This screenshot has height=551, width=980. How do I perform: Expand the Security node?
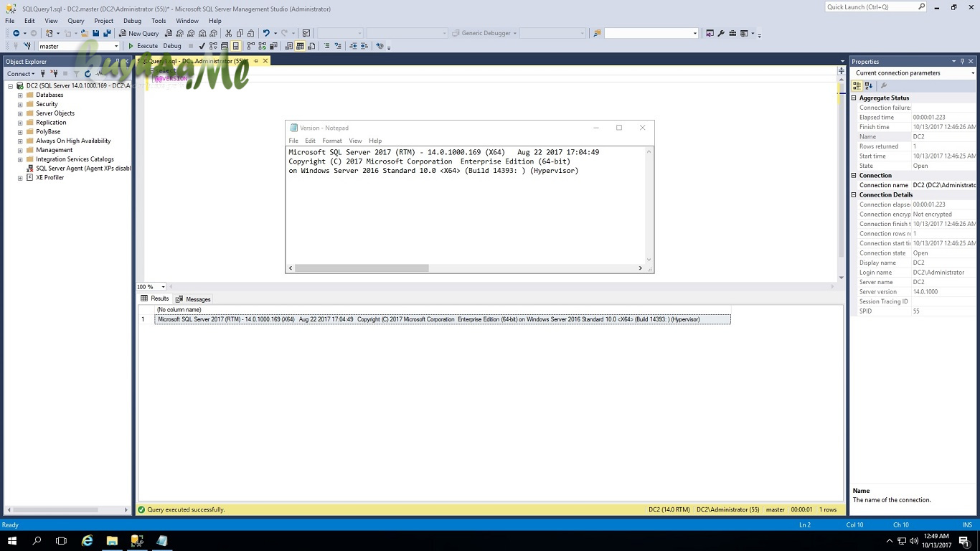click(x=20, y=104)
